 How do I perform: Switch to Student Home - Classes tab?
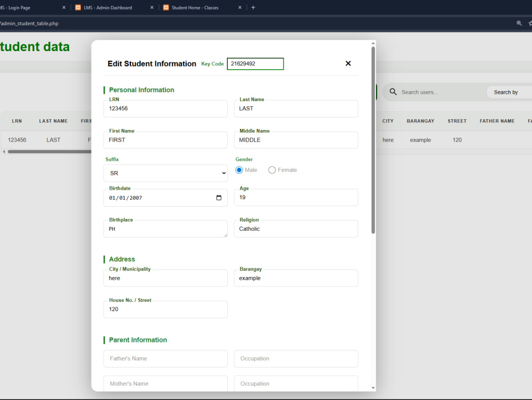pyautogui.click(x=195, y=7)
